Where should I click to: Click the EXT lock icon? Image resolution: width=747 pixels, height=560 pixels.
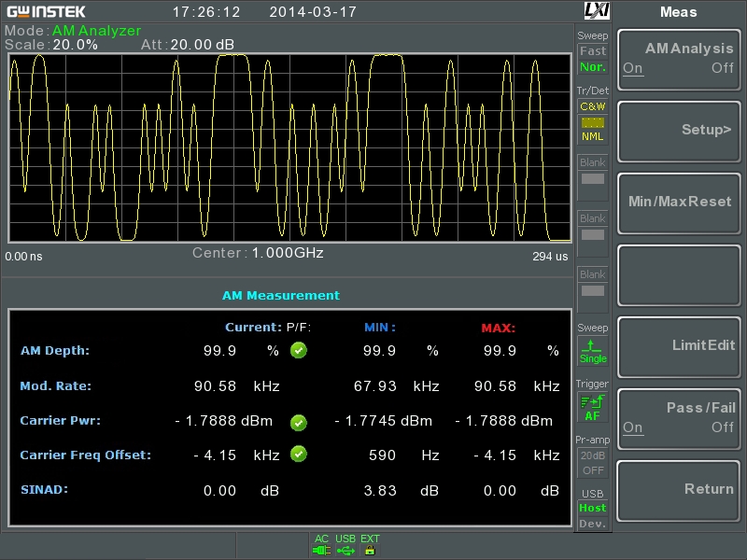(x=370, y=551)
